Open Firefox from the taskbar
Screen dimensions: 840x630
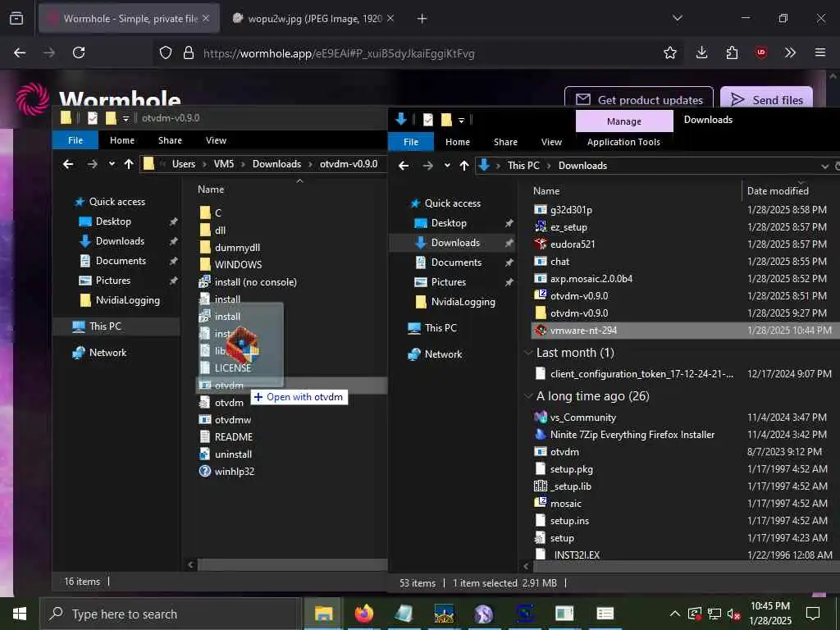coord(363,614)
